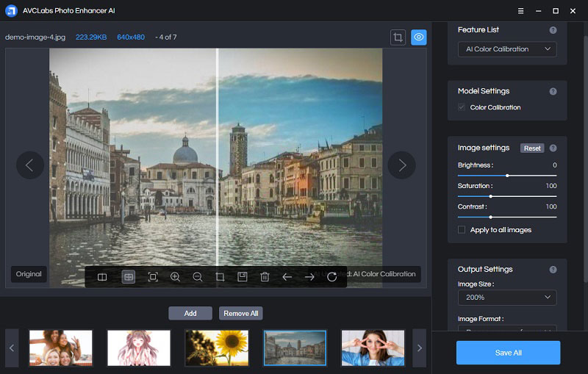588x374 pixels.
Task: Click the Add button
Action: tap(190, 313)
